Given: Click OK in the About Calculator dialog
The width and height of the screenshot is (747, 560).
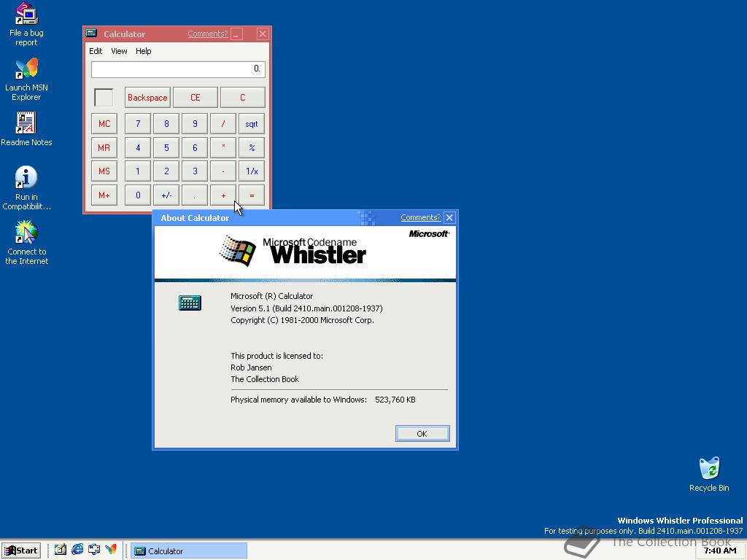Looking at the screenshot, I should (x=422, y=434).
